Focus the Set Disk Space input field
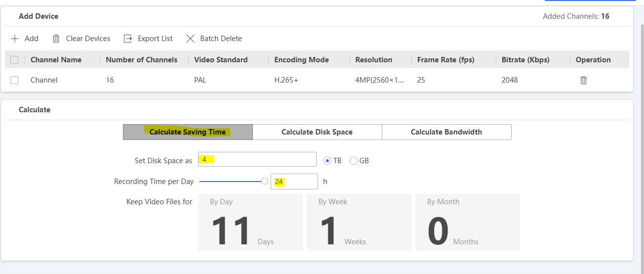This screenshot has width=644, height=274. click(257, 159)
